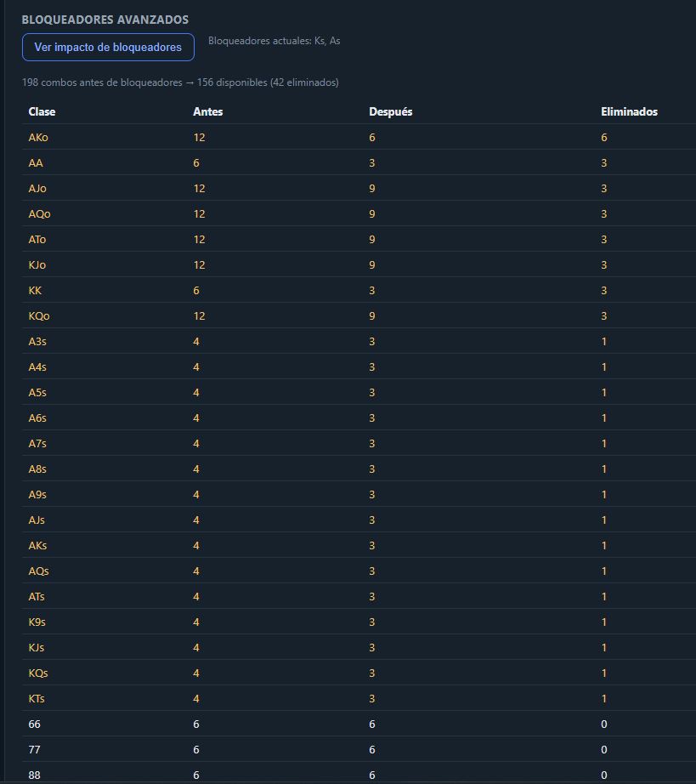Select the AJo class cell
This screenshot has height=784, width=696.
[x=37, y=189]
